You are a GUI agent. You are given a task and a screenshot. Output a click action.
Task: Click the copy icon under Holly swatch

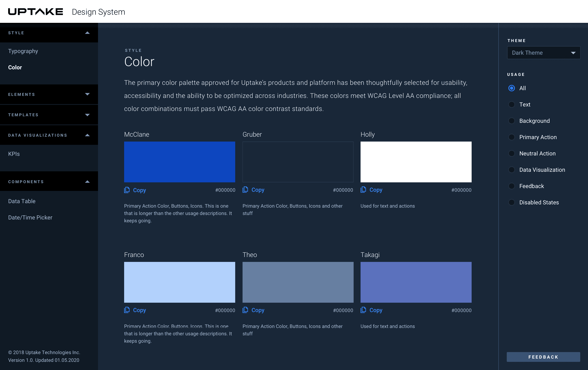(x=363, y=189)
